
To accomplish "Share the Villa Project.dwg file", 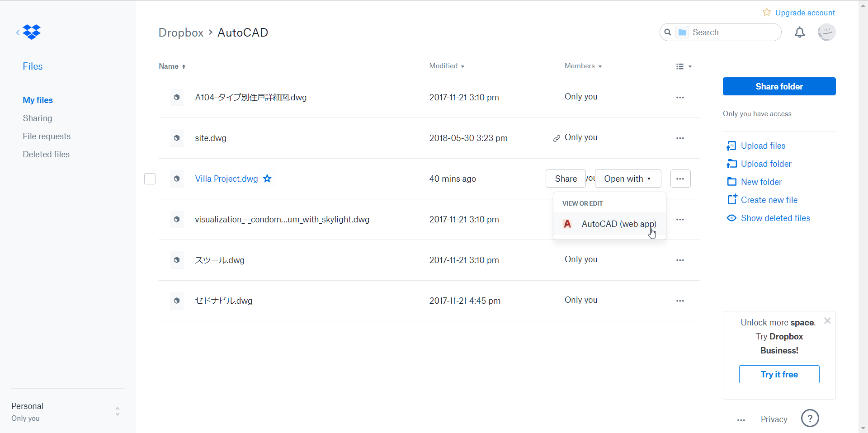I will 566,179.
